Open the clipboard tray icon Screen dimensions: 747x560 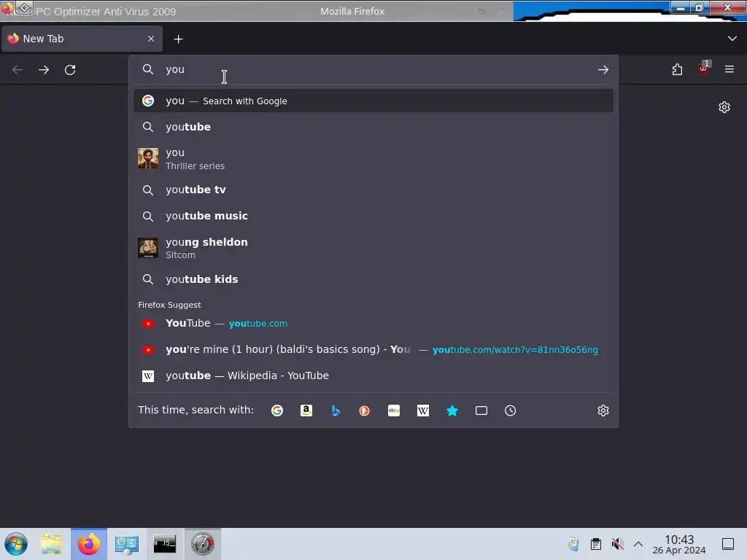point(595,544)
